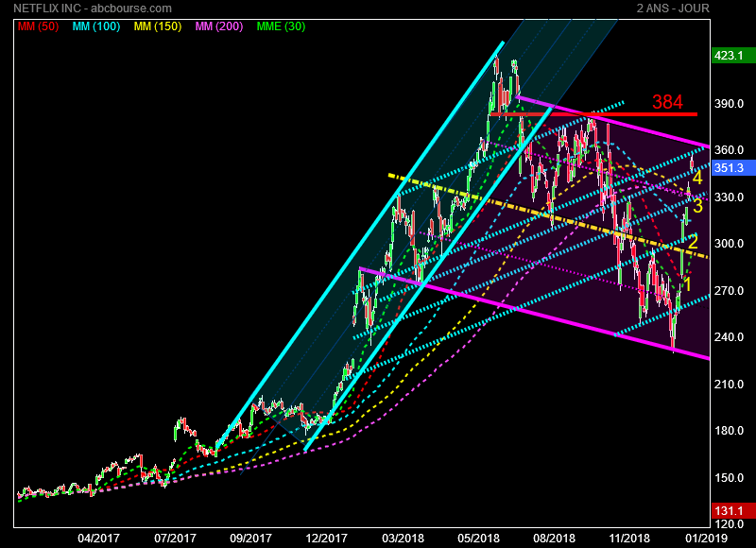The height and width of the screenshot is (548, 756).
Task: Click the 07/2017 date axis label
Action: (x=175, y=538)
